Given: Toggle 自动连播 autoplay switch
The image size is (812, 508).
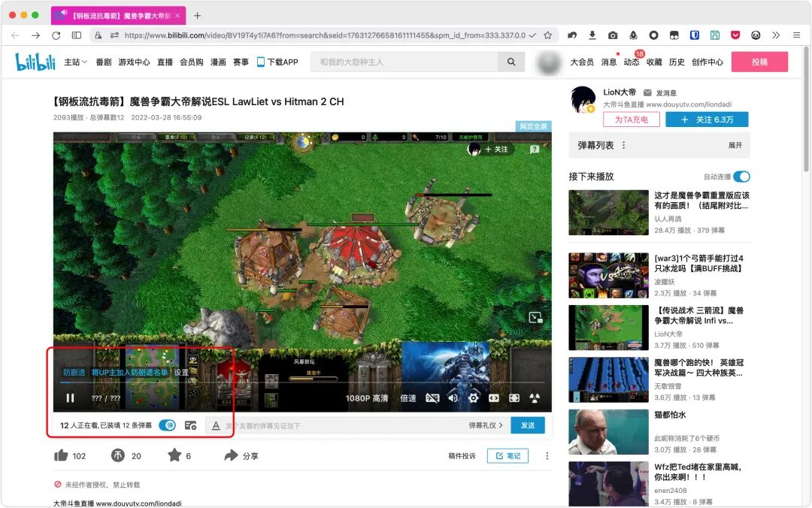Looking at the screenshot, I should [741, 177].
